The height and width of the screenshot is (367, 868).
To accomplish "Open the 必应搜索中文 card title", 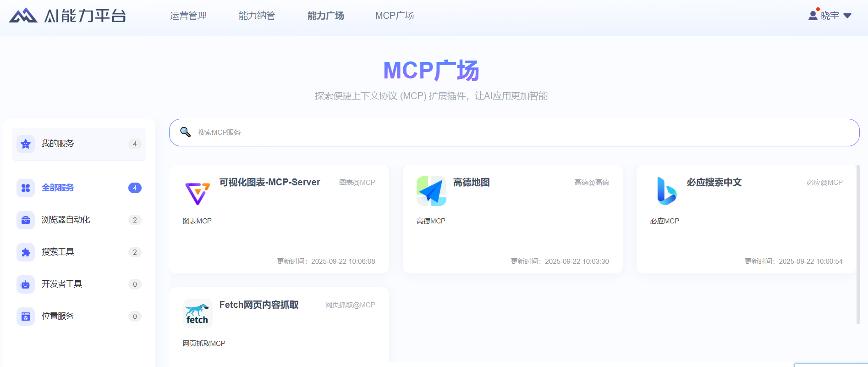I will 714,183.
